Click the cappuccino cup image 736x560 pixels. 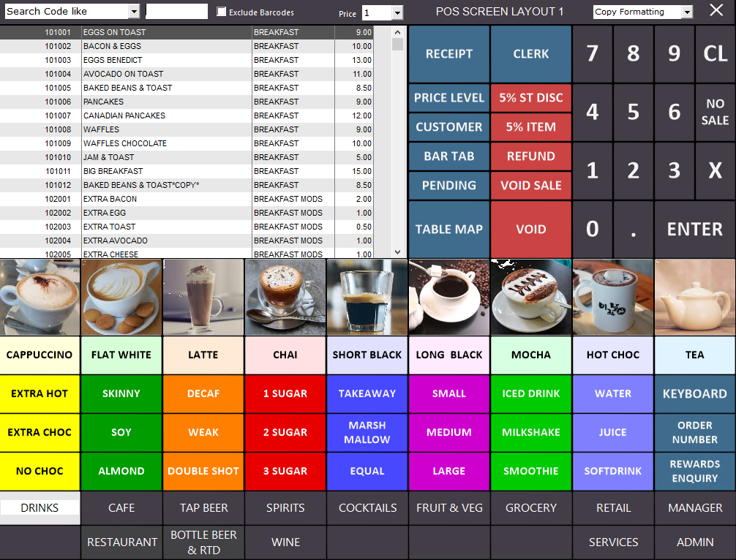(x=40, y=297)
